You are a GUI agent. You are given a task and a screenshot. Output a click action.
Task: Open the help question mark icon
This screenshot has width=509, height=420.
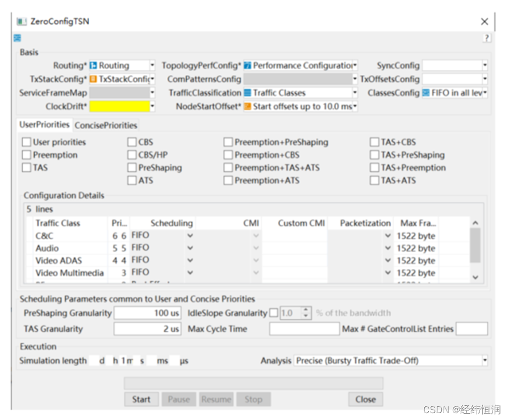(x=486, y=38)
